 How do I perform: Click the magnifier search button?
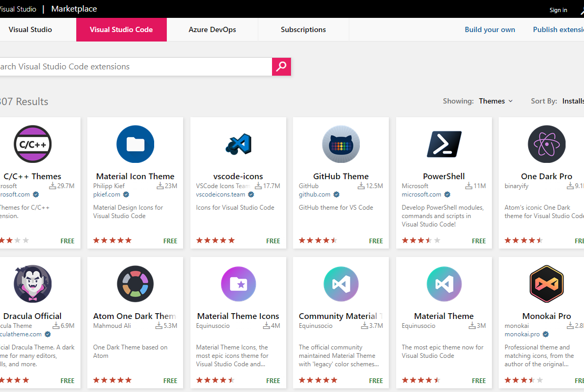281,67
